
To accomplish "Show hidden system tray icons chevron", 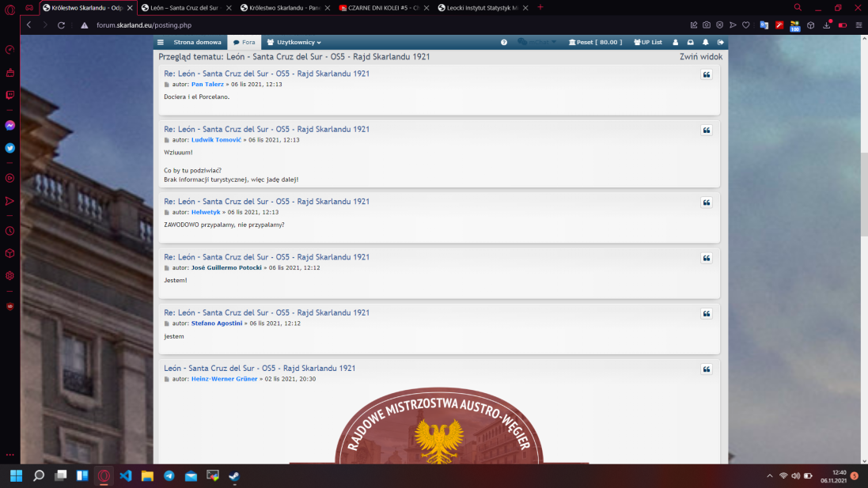I will pyautogui.click(x=769, y=476).
